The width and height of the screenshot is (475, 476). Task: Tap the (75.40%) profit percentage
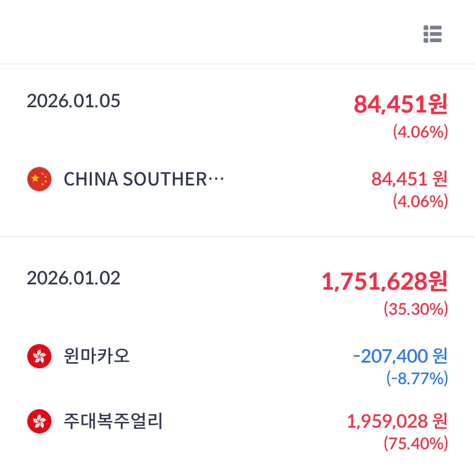click(x=416, y=443)
